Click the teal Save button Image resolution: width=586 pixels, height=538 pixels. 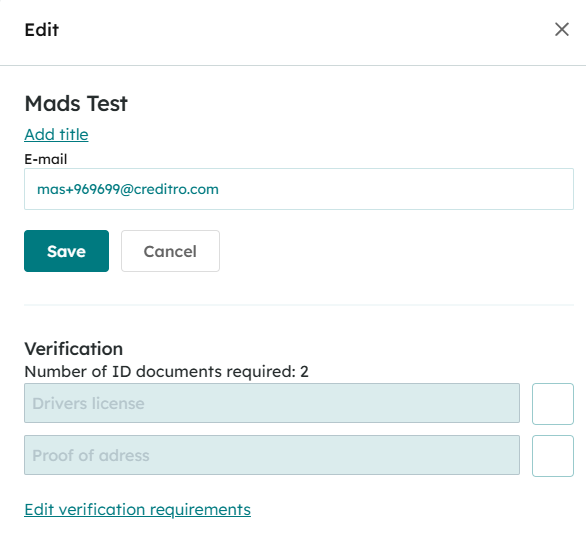[x=67, y=251]
